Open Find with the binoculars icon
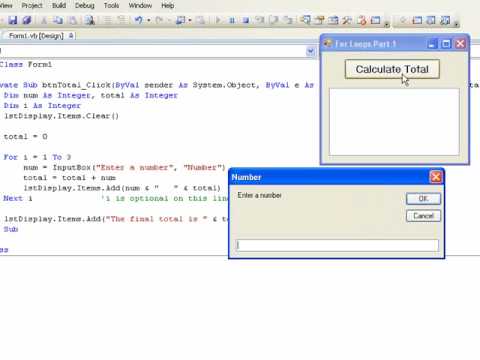 89,20
